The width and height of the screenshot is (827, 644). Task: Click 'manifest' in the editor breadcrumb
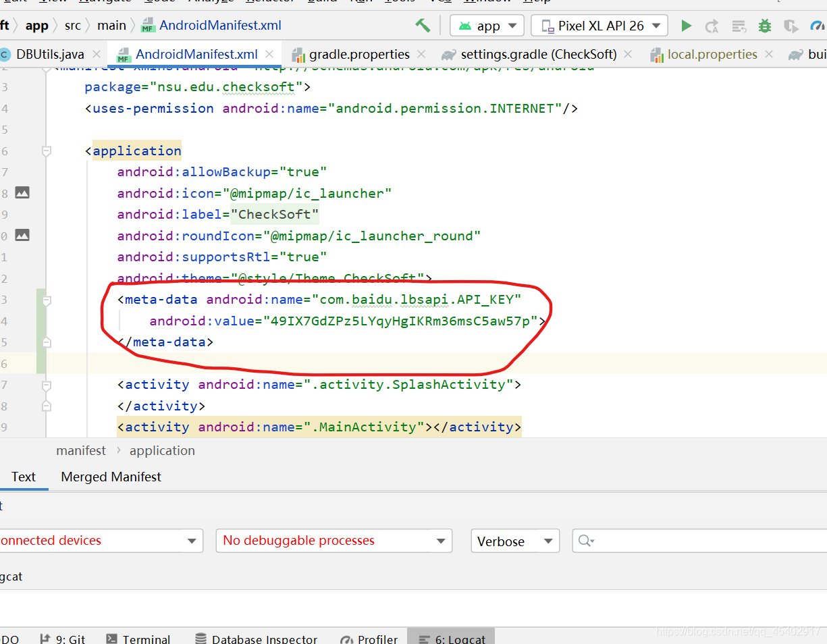click(x=81, y=450)
